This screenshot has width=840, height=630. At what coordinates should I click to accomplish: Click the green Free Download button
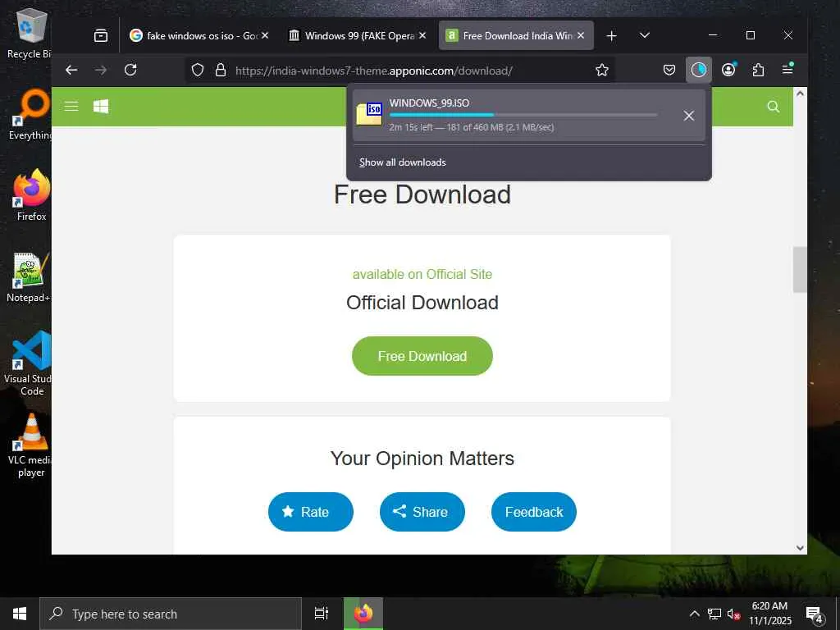422,356
